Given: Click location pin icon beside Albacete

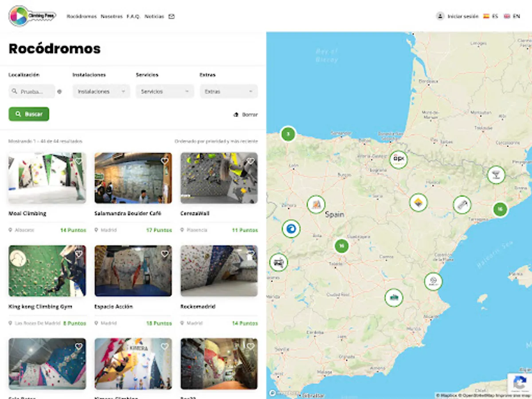Looking at the screenshot, I should 11,230.
